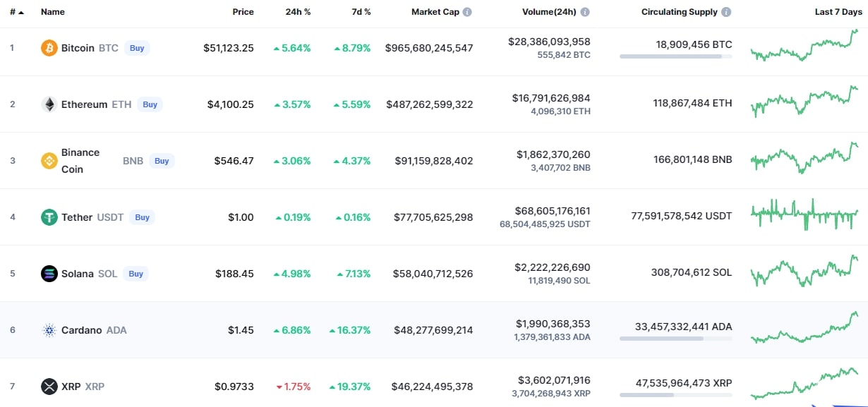This screenshot has height=407, width=868.
Task: Open the Cardano name link
Action: 82,330
